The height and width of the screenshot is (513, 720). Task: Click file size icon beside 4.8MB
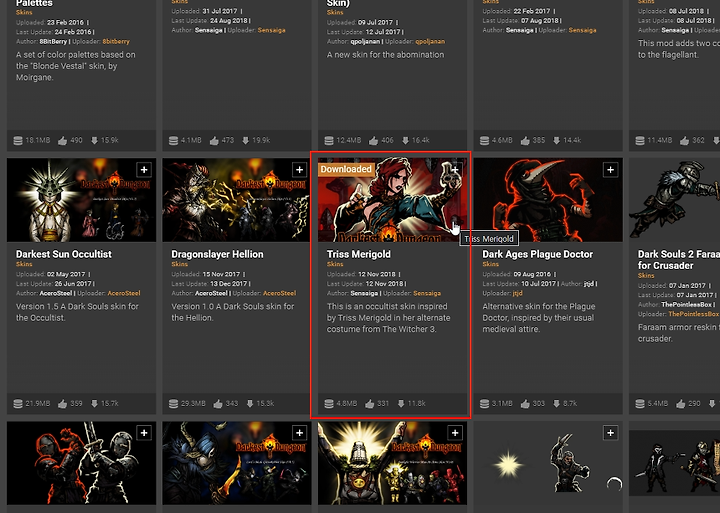(329, 404)
